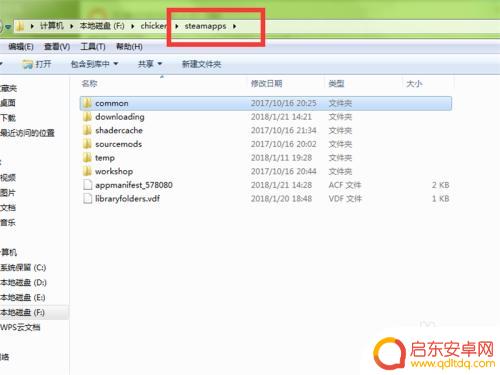The width and height of the screenshot is (500, 375).
Task: Click steamapps in the address path
Action: 205,26
